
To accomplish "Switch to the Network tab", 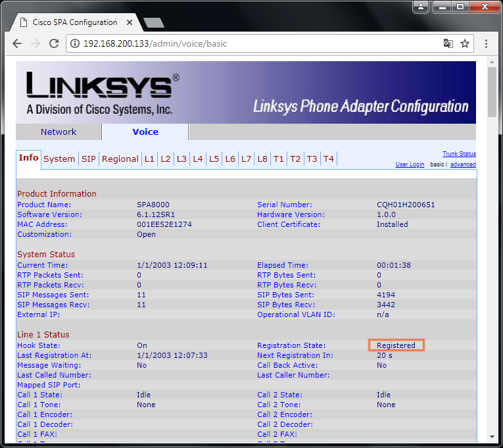I will [59, 132].
